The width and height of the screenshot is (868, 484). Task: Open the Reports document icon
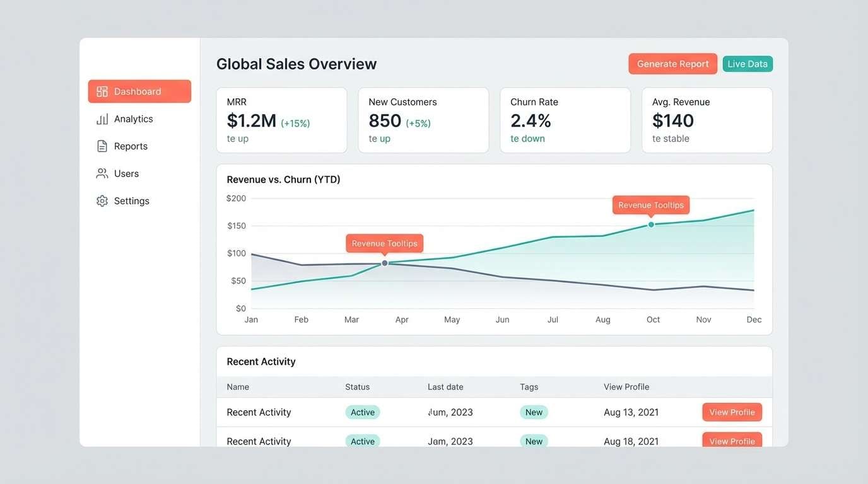tap(102, 146)
